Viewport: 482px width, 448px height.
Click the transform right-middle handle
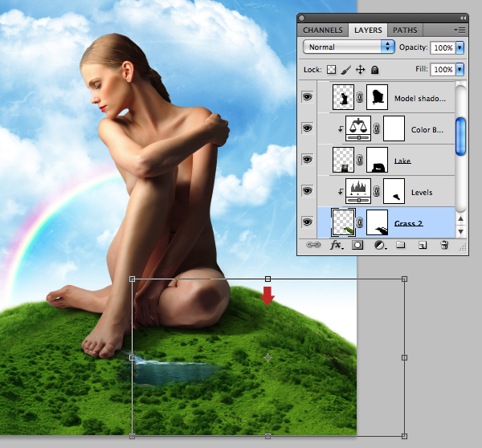(x=405, y=357)
